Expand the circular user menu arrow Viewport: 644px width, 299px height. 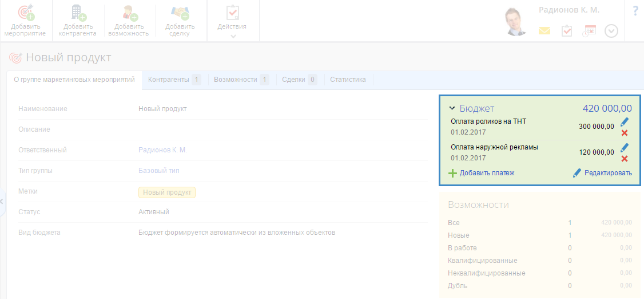click(x=611, y=31)
